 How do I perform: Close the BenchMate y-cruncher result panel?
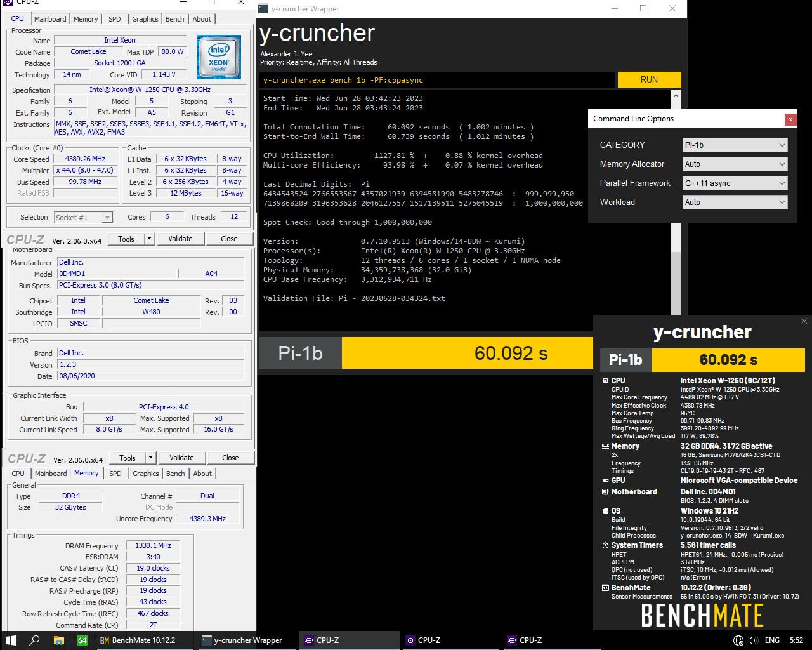pos(804,321)
